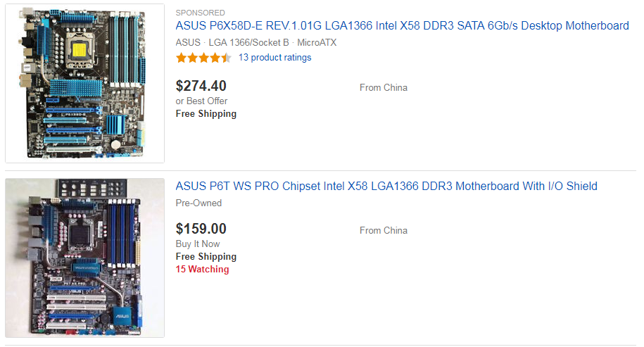Image resolution: width=644 pixels, height=347 pixels.
Task: Click the half-filled fifth rating star
Action: point(226,58)
